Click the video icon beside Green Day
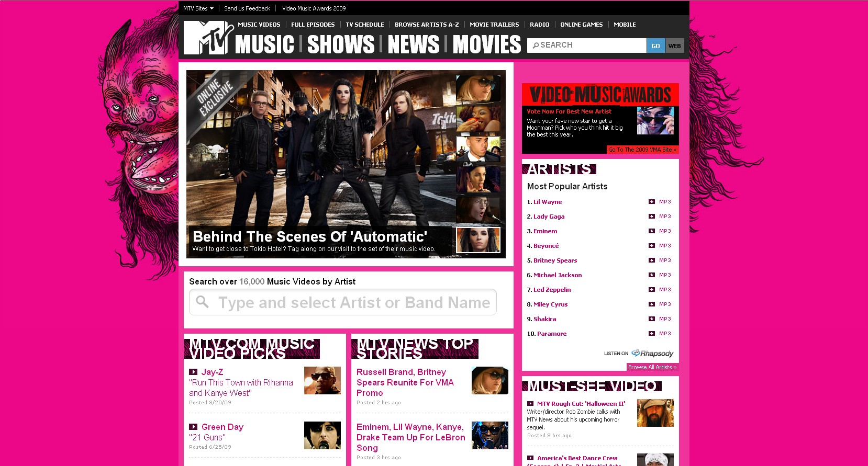The width and height of the screenshot is (868, 466). 193,427
